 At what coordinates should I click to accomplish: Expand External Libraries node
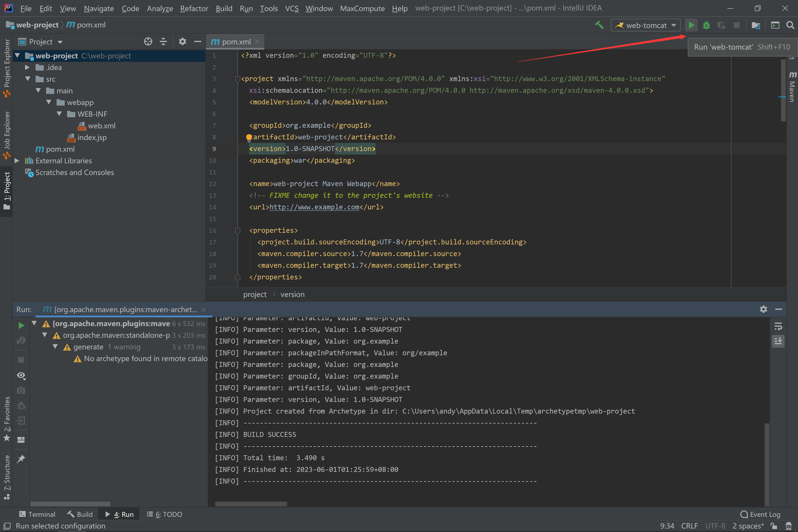pyautogui.click(x=17, y=161)
